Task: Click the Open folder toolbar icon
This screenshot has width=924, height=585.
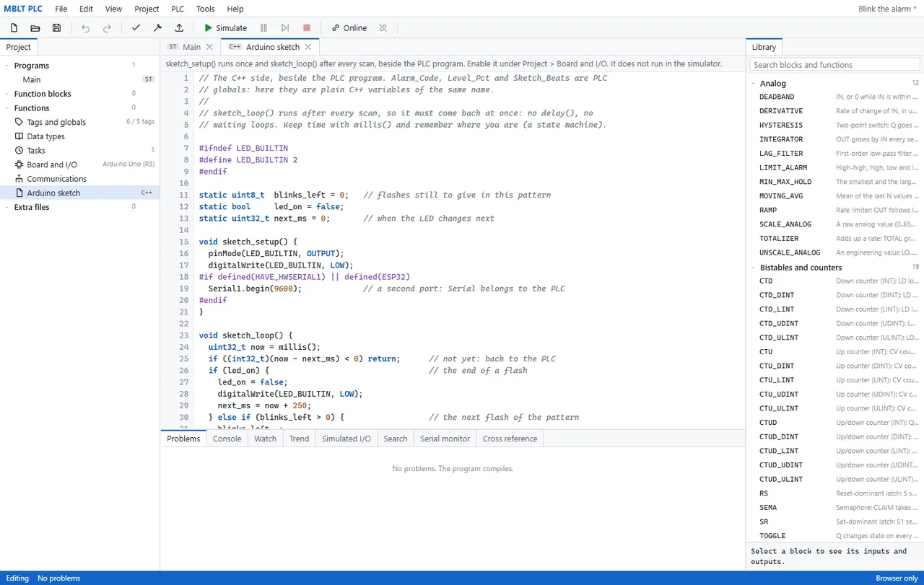Action: coord(35,28)
